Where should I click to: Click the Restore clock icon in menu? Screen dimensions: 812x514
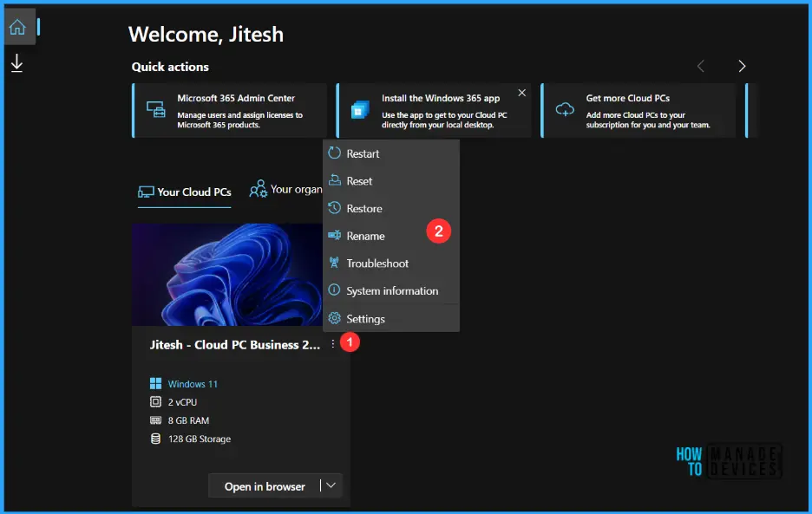tap(335, 207)
